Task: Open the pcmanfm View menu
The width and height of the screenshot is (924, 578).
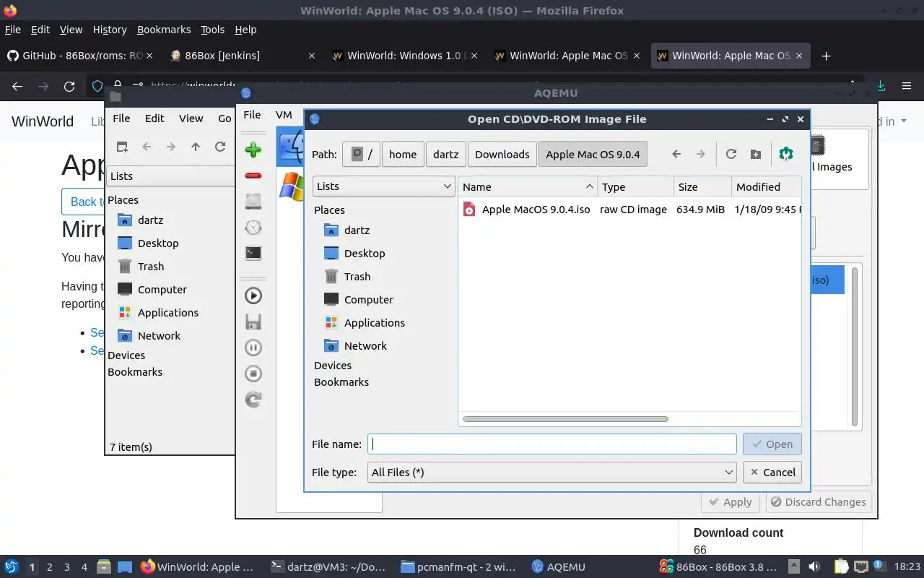Action: [x=191, y=118]
